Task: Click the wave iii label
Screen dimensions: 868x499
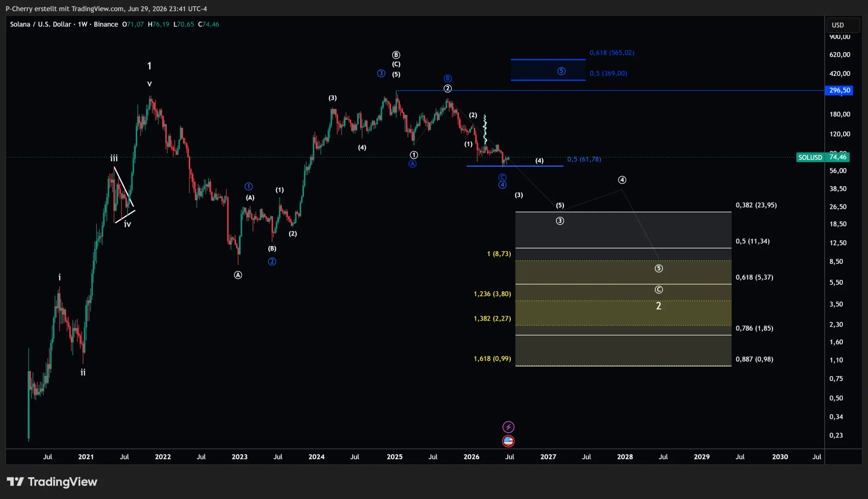Action: [114, 158]
